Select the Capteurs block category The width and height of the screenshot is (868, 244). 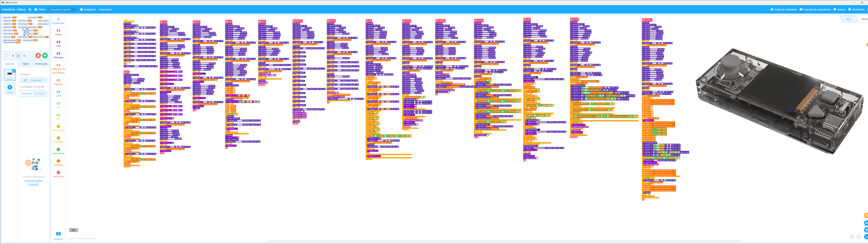pyautogui.click(x=58, y=82)
